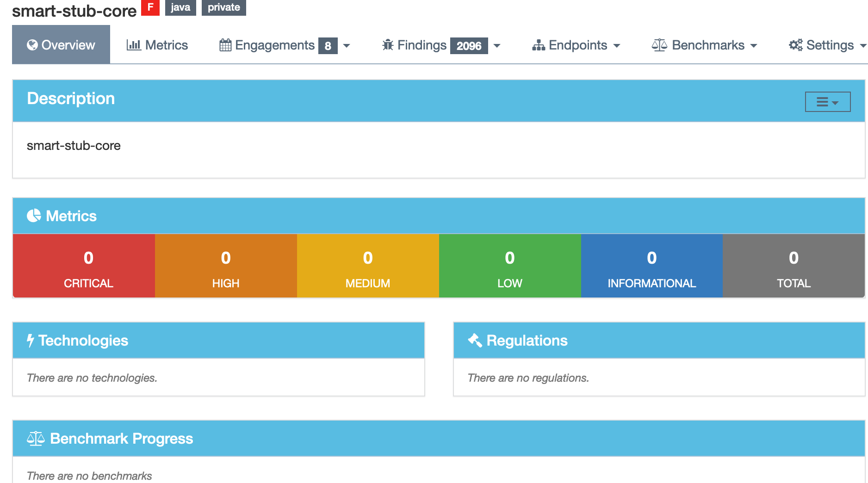Viewport: 868px width, 483px height.
Task: Expand the Engagements dropdown arrow
Action: [x=347, y=46]
